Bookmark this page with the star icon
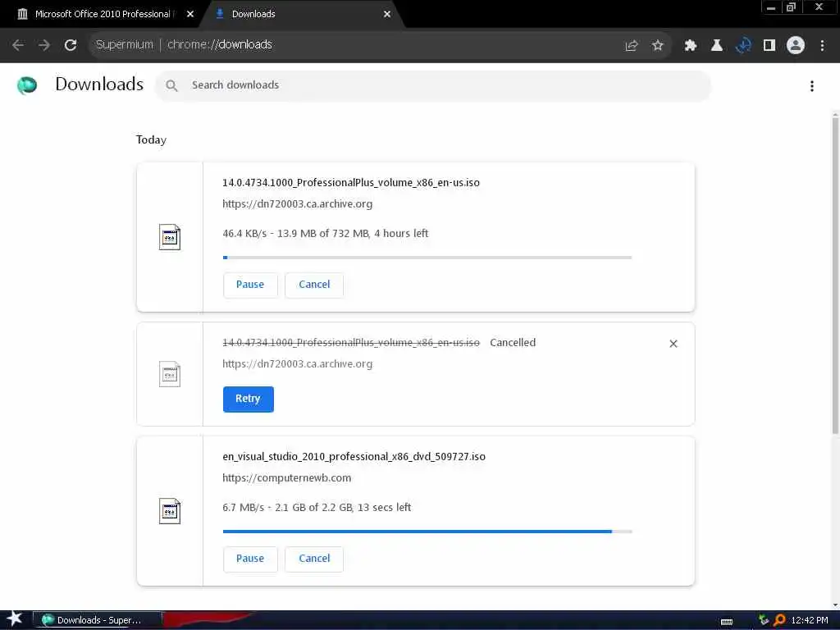Viewport: 840px width, 630px height. pos(657,46)
